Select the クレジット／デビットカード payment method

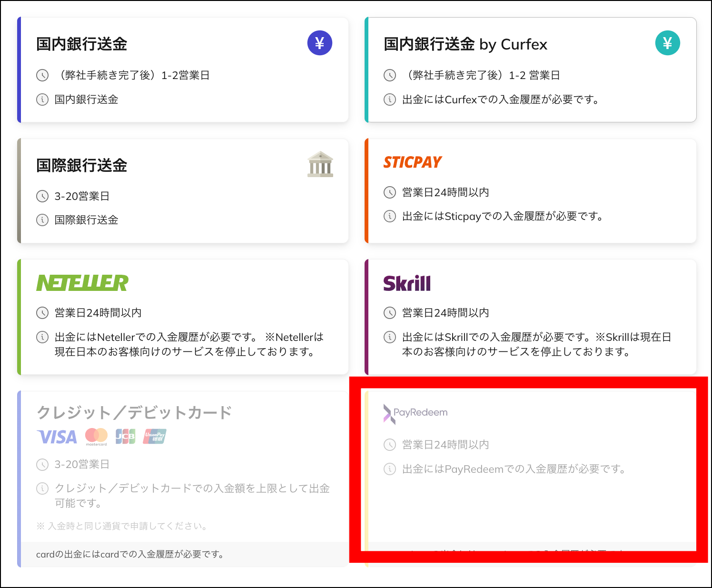coord(183,476)
